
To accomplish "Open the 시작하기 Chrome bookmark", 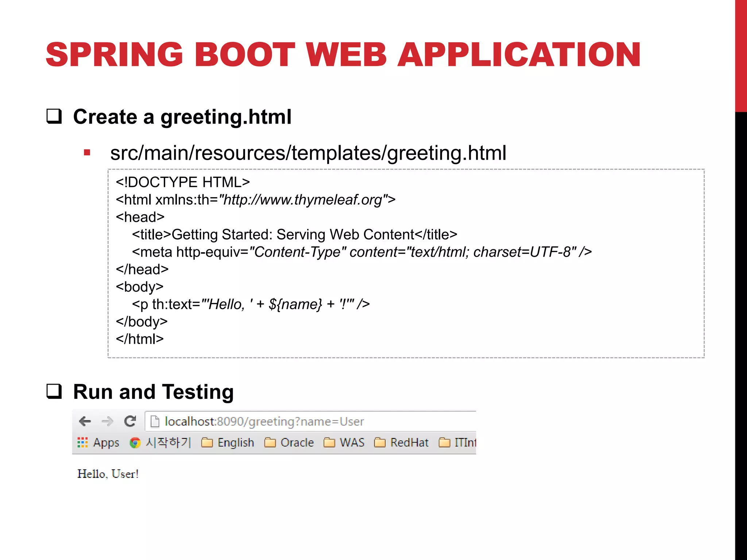I will [x=160, y=443].
